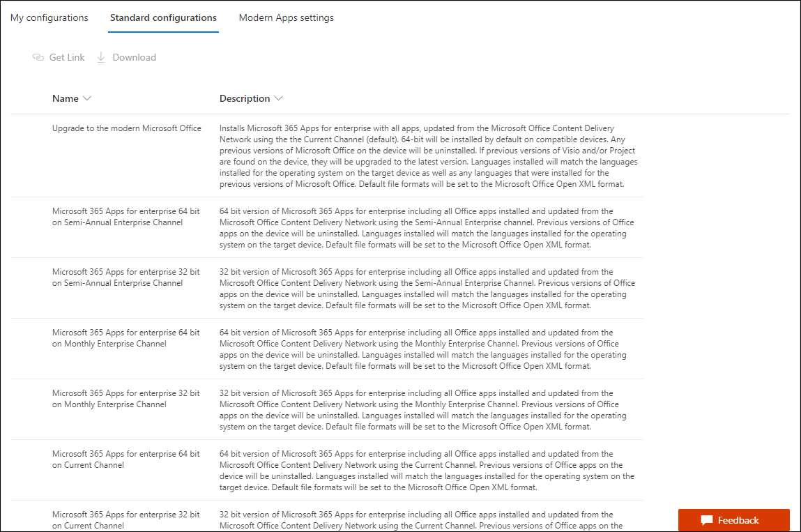Open the Name column chevron dropdown

[87, 98]
